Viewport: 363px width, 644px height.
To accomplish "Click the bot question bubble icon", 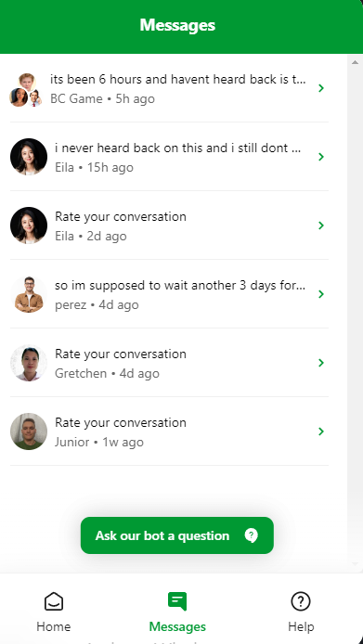I will [252, 535].
